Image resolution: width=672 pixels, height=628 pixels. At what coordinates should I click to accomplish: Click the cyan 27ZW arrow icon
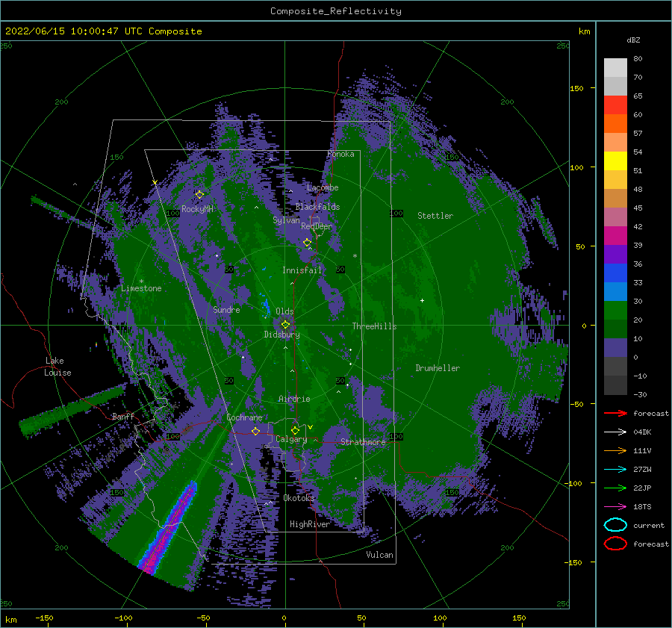615,470
